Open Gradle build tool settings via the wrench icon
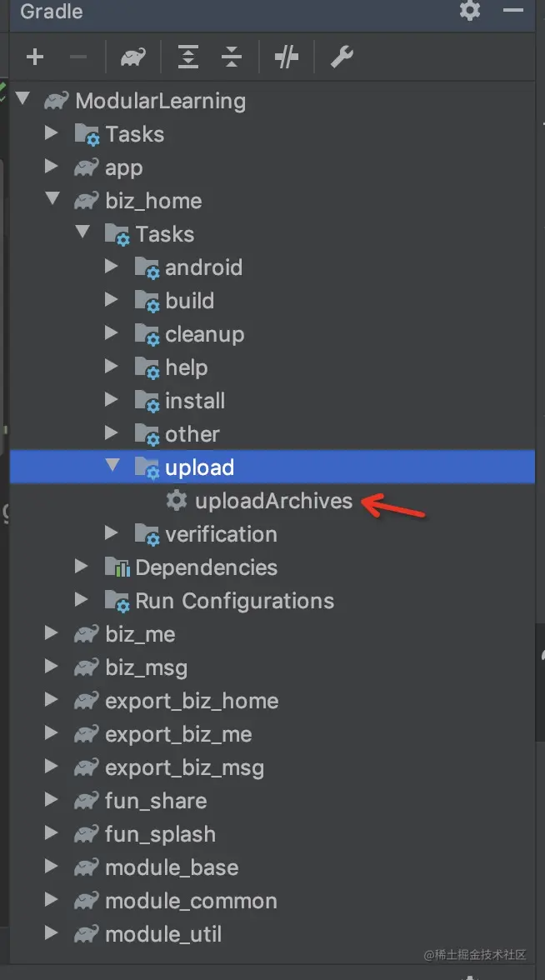Viewport: 545px width, 980px height. point(342,57)
